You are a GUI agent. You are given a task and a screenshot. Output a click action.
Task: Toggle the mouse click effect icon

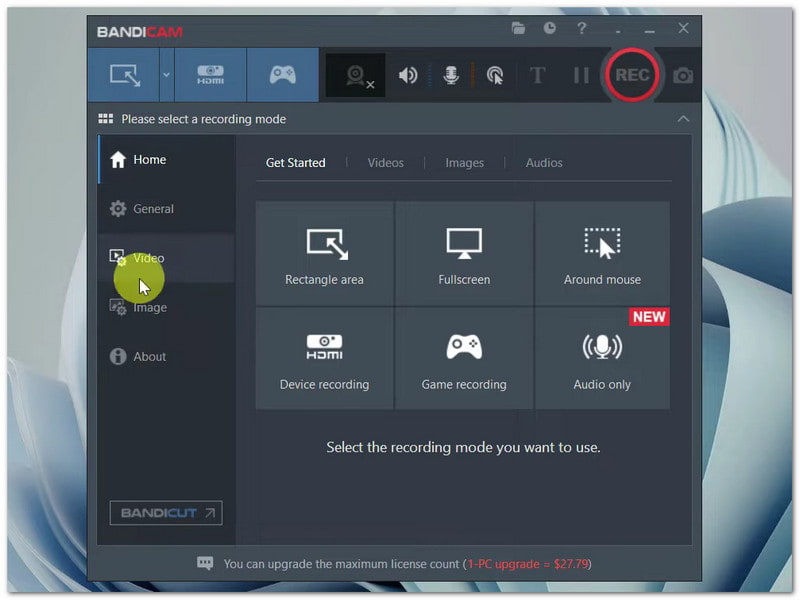[x=494, y=76]
